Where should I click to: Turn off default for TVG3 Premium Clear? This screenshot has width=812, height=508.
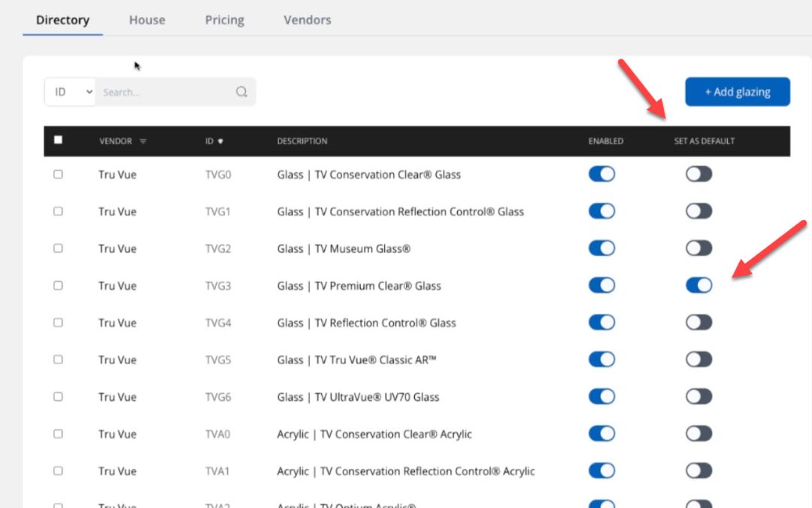coord(699,285)
